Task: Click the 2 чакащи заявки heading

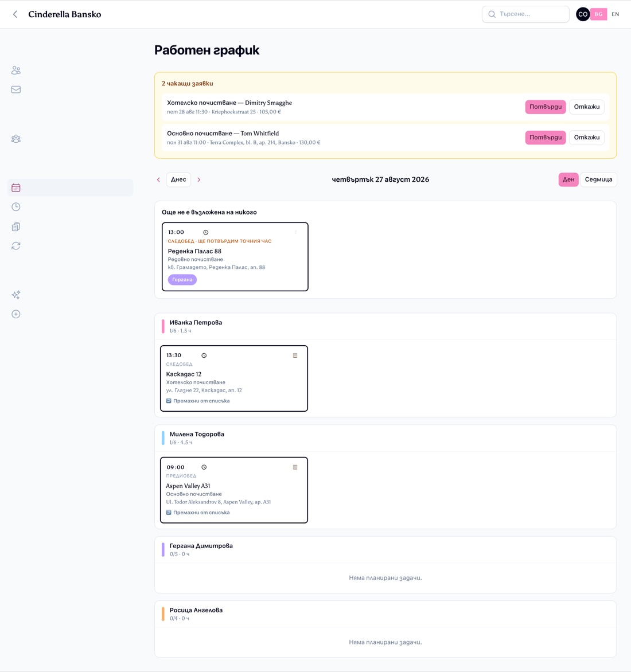Action: [188, 84]
